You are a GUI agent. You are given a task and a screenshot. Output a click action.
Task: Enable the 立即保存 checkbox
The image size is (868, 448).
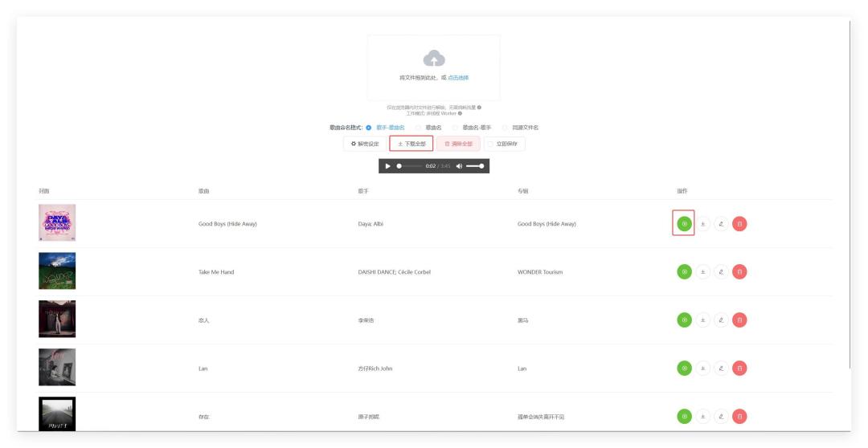coord(490,144)
